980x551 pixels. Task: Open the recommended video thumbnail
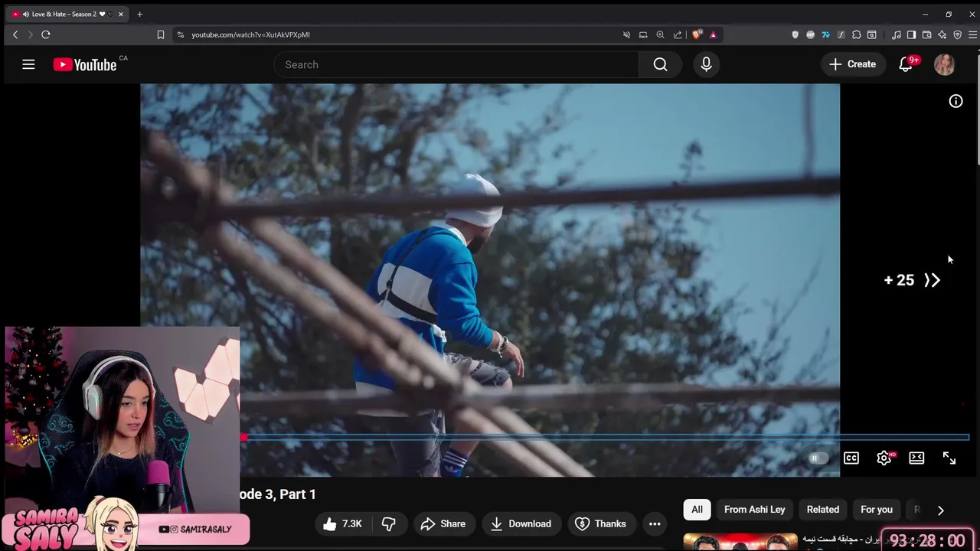point(740,542)
